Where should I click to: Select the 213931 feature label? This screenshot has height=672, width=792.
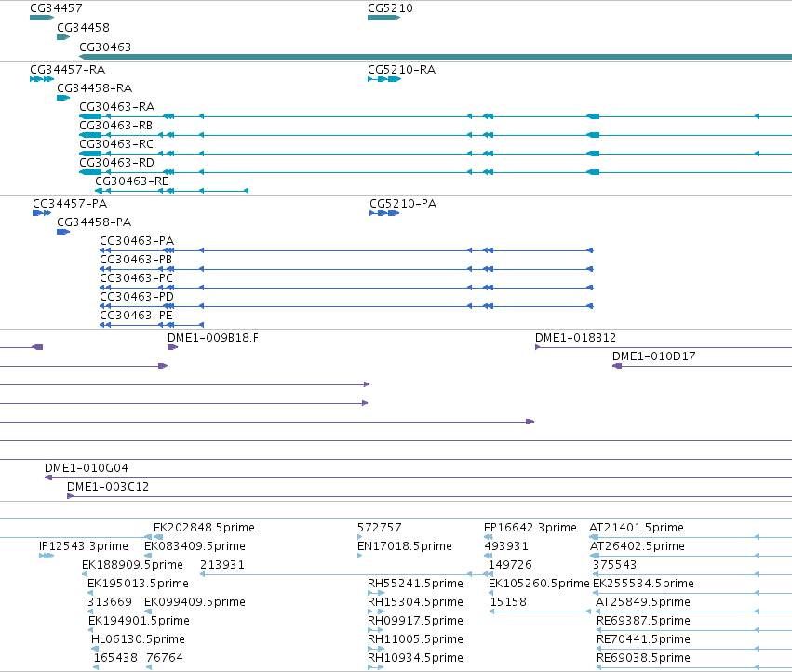tap(222, 565)
